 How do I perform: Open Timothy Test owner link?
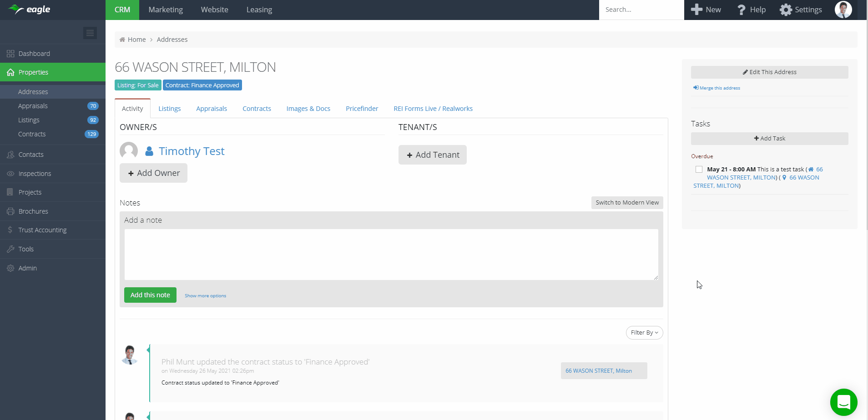pyautogui.click(x=191, y=151)
